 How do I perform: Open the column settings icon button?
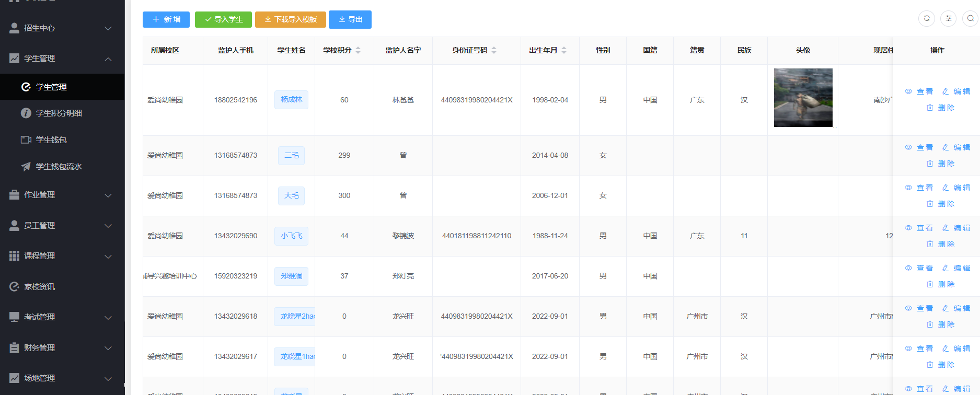pyautogui.click(x=949, y=19)
